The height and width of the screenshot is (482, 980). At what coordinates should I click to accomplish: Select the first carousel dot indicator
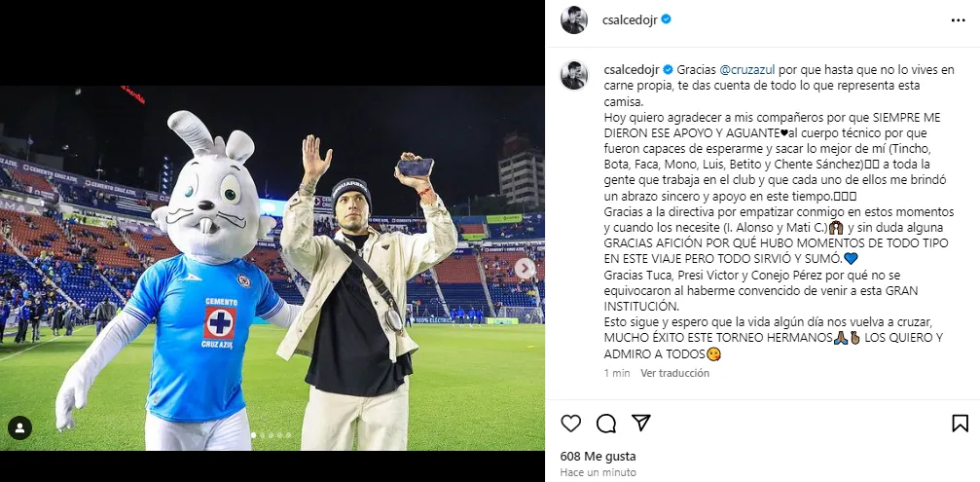click(x=253, y=434)
